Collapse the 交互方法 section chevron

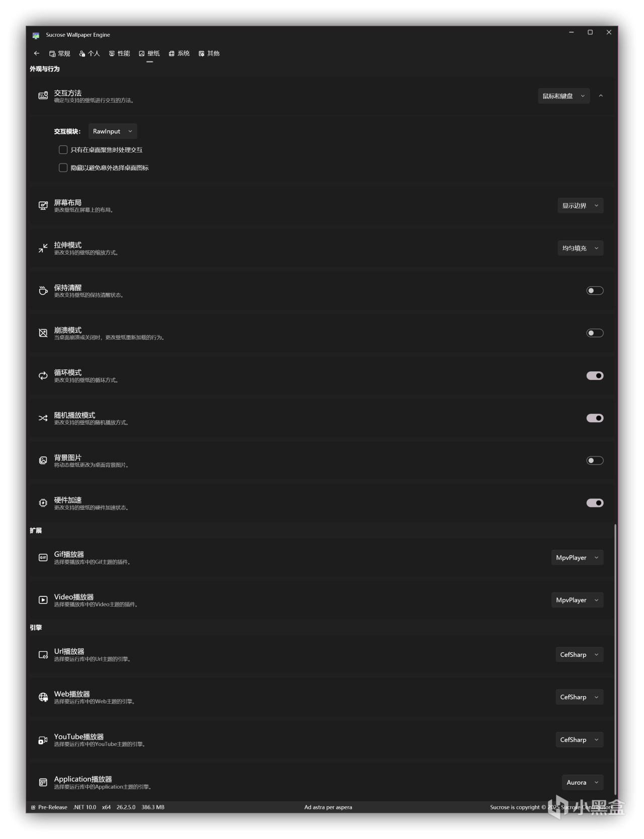pos(601,96)
